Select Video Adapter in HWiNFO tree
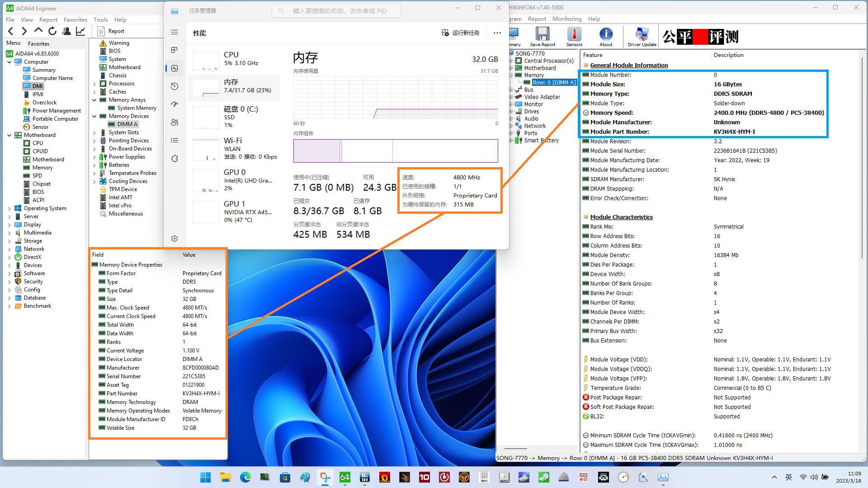The height and width of the screenshot is (488, 868). [542, 97]
